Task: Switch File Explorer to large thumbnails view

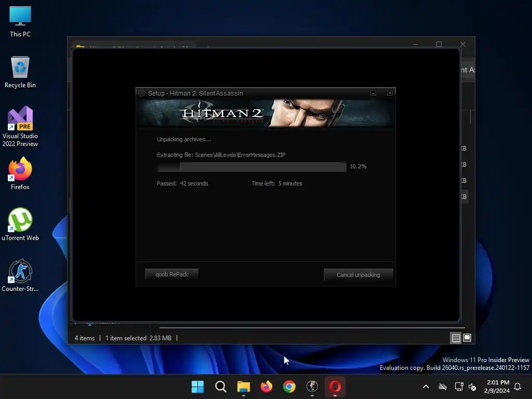Action: tap(467, 338)
